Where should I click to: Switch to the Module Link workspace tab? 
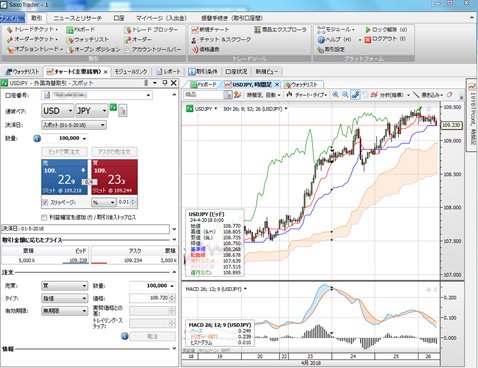[x=131, y=71]
